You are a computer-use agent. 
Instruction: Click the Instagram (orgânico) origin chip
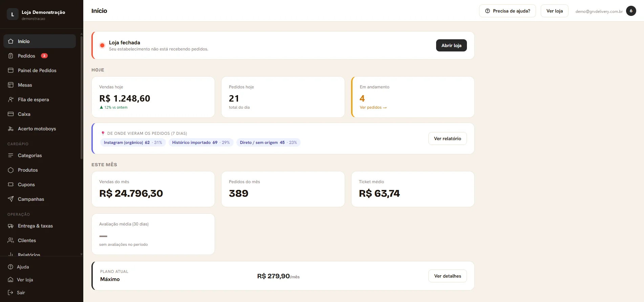coord(133,143)
